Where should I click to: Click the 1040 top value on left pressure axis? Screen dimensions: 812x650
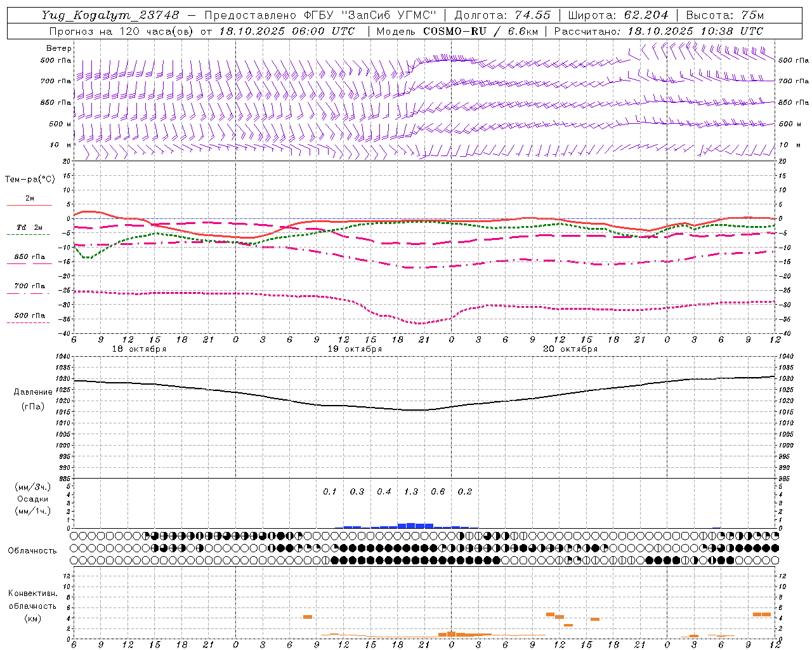point(62,357)
